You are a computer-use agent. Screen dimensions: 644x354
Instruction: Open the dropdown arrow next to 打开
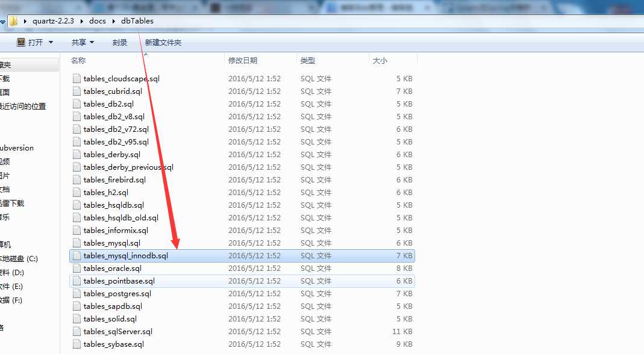tap(51, 42)
